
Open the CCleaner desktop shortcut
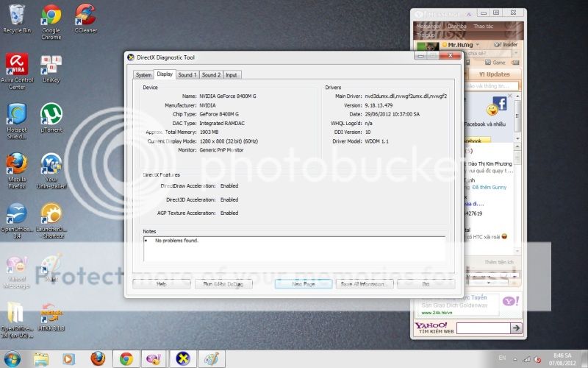[x=86, y=19]
